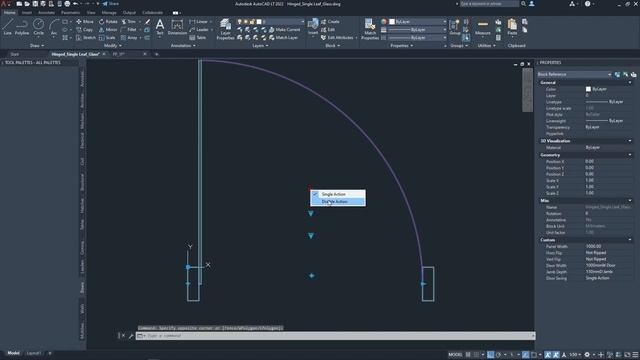The image size is (640, 360).
Task: Toggle grid display in status bar
Action: [468, 355]
